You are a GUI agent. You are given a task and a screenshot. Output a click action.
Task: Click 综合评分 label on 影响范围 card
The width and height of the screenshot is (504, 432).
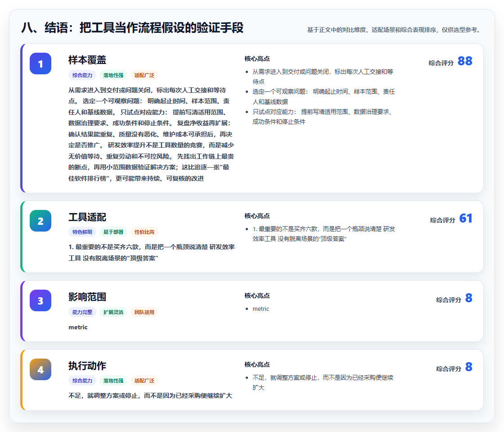(x=449, y=300)
